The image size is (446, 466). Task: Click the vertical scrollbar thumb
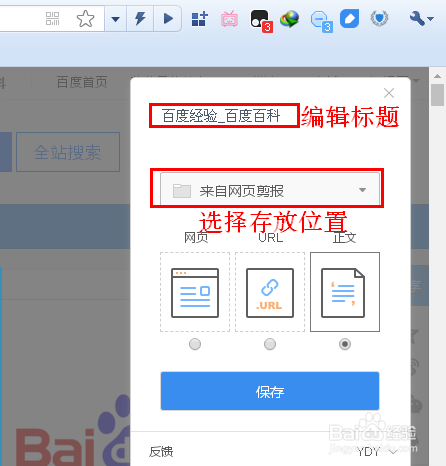437,95
